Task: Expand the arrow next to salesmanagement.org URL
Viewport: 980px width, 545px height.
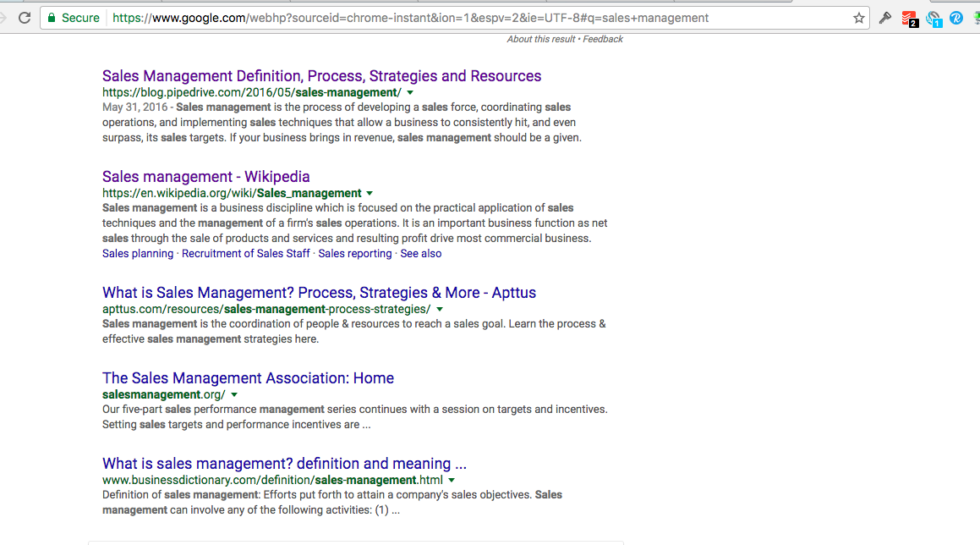Action: pyautogui.click(x=234, y=395)
